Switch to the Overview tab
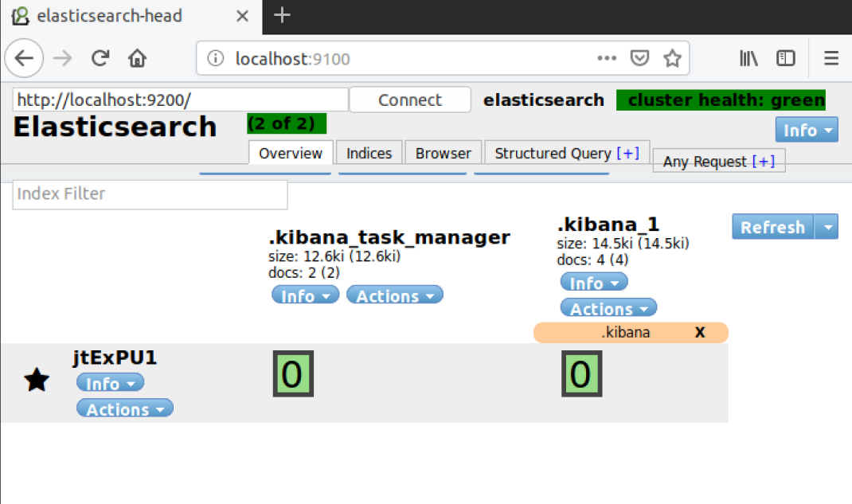 coord(290,153)
